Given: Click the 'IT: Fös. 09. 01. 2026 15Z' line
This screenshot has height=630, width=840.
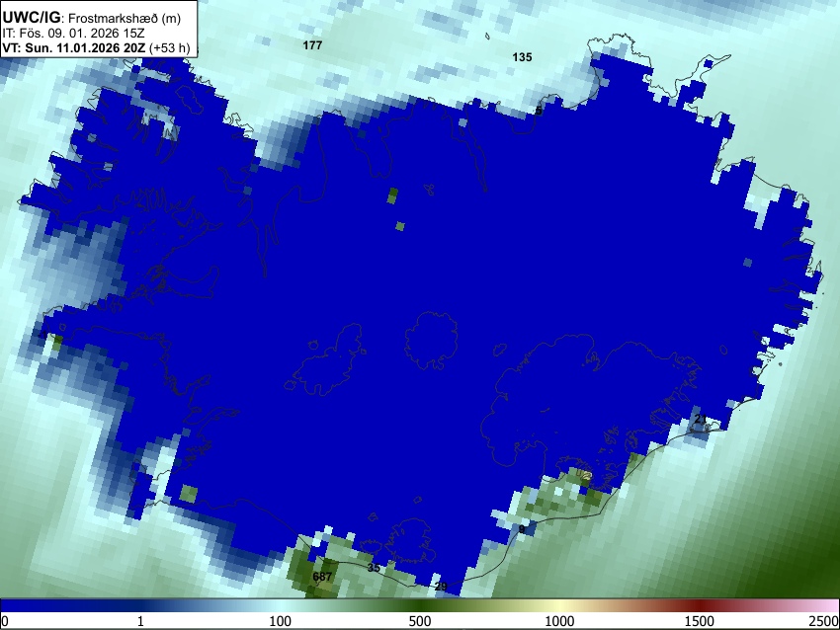Looking at the screenshot, I should point(73,34).
